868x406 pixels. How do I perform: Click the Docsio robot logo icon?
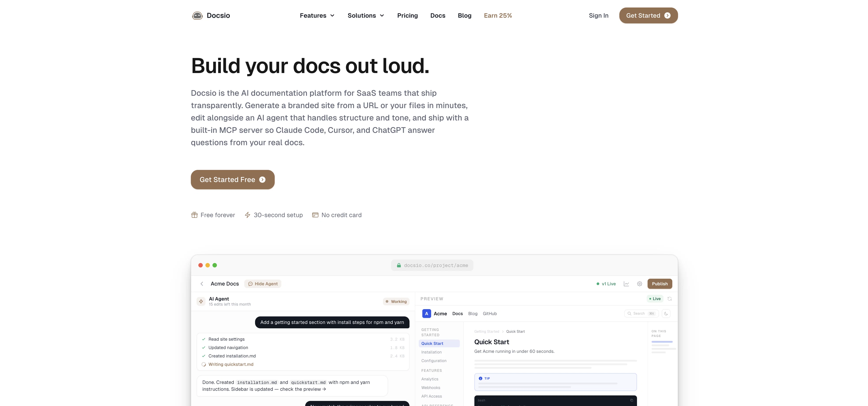pos(197,15)
